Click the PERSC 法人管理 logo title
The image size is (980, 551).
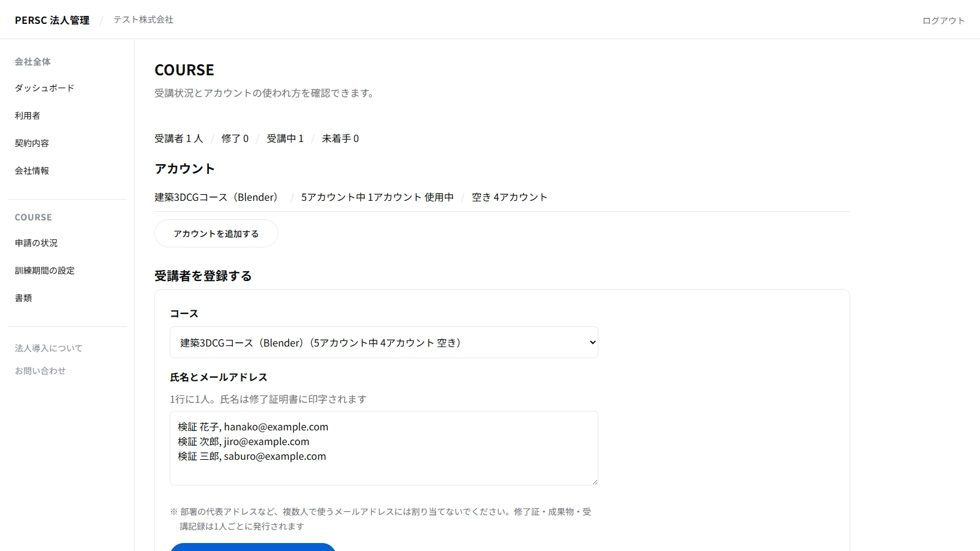[x=52, y=20]
